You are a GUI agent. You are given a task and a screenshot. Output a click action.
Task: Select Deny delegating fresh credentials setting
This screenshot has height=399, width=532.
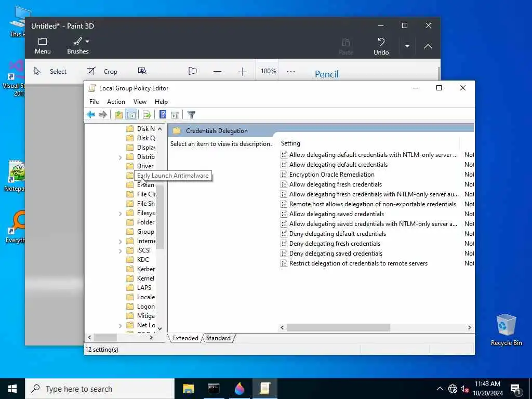point(335,244)
